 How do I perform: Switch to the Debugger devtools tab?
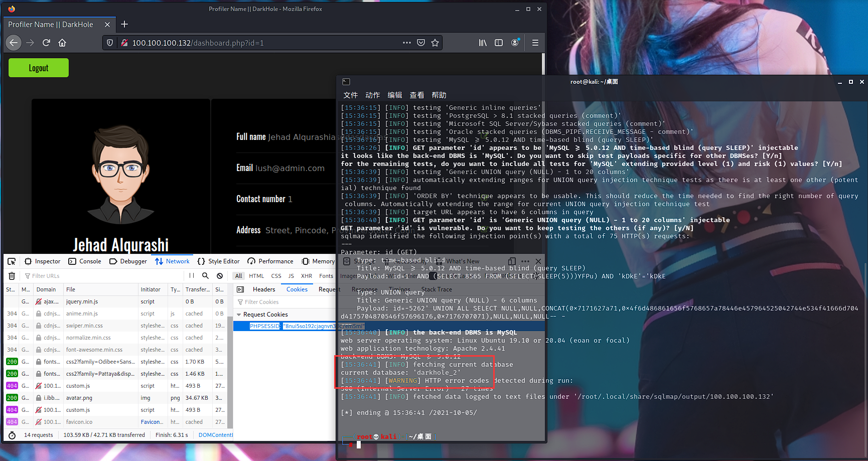click(x=128, y=261)
